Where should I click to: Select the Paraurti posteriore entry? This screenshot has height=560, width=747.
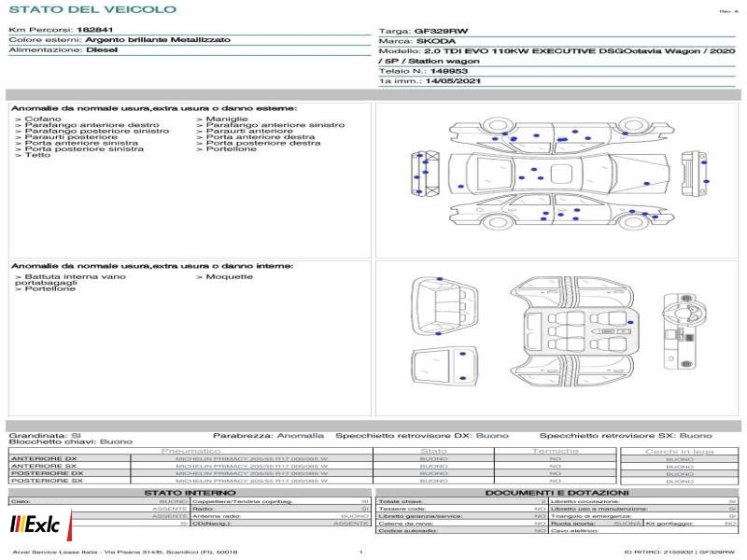[x=66, y=136]
